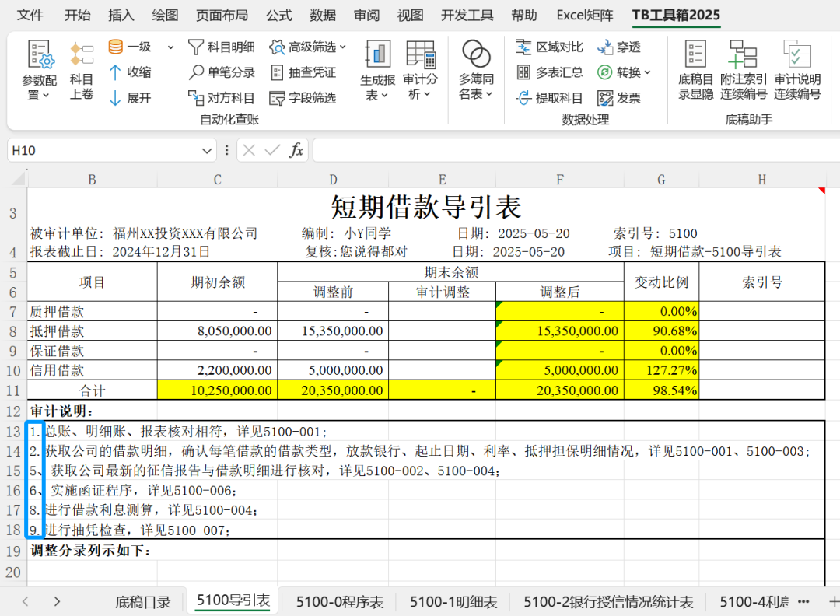Select the 127.27% cell in 变动比例
The width and height of the screenshot is (840, 616).
click(x=662, y=370)
